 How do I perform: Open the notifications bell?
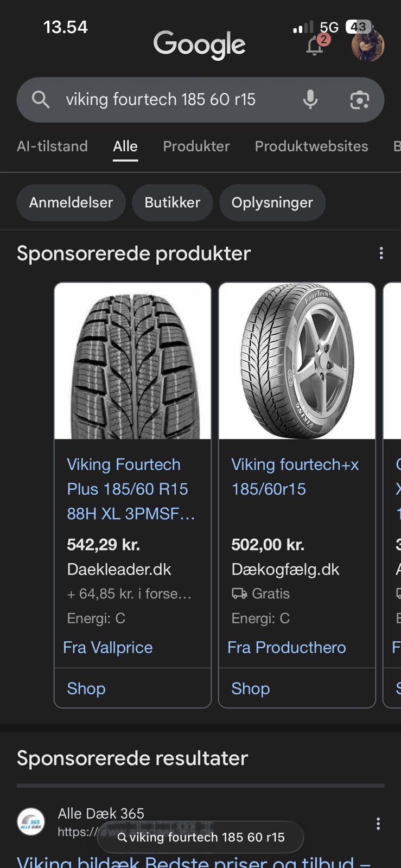click(x=315, y=46)
